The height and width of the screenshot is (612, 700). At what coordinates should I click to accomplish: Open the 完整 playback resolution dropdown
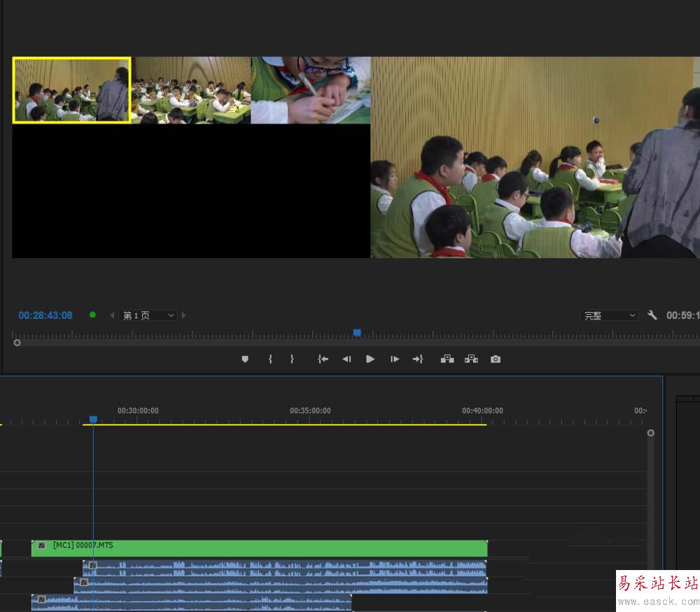point(610,315)
